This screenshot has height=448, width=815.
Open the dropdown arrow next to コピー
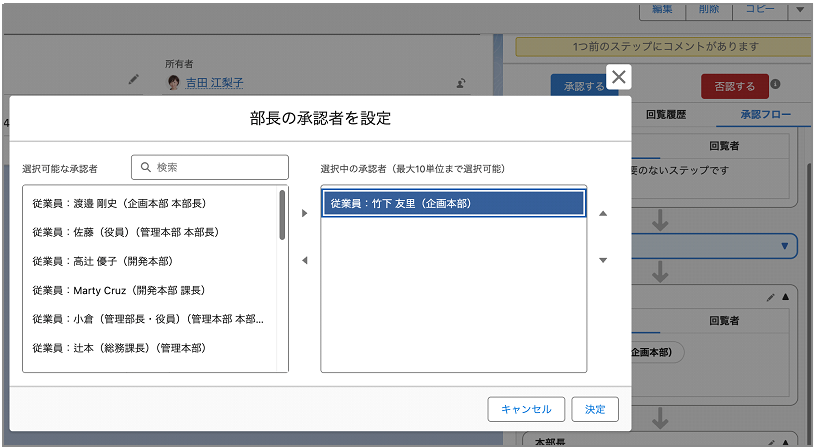pyautogui.click(x=800, y=10)
